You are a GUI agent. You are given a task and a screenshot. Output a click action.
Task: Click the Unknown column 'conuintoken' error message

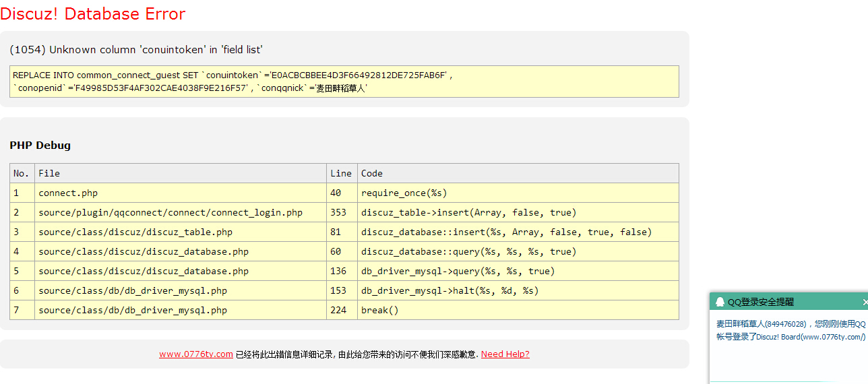click(x=136, y=50)
